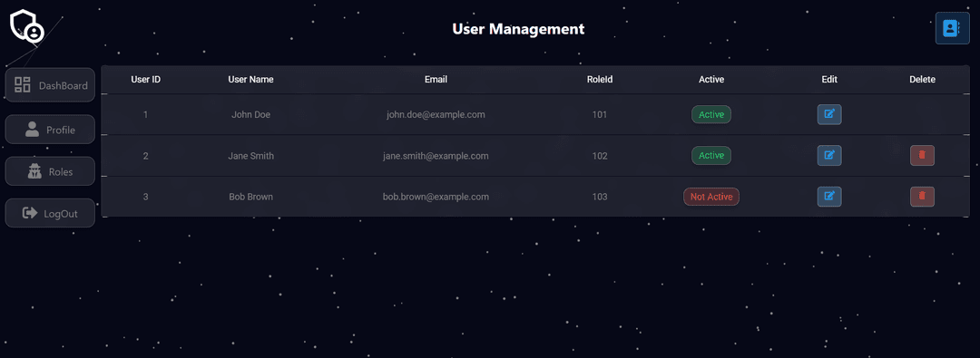Click the Edit column header

[829, 80]
